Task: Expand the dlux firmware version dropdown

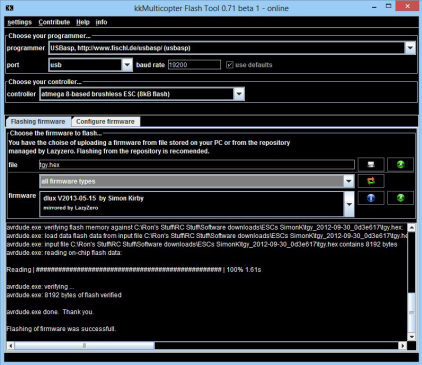Action: 349,204
